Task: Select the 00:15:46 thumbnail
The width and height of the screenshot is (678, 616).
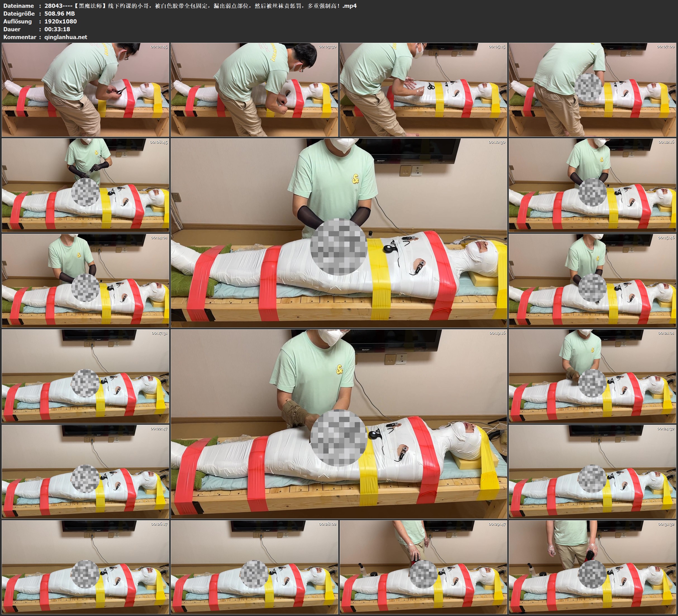Action: [592, 280]
